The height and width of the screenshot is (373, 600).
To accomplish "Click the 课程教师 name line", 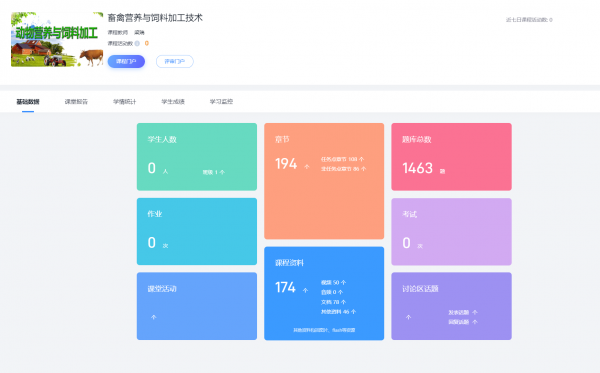I will [x=126, y=33].
